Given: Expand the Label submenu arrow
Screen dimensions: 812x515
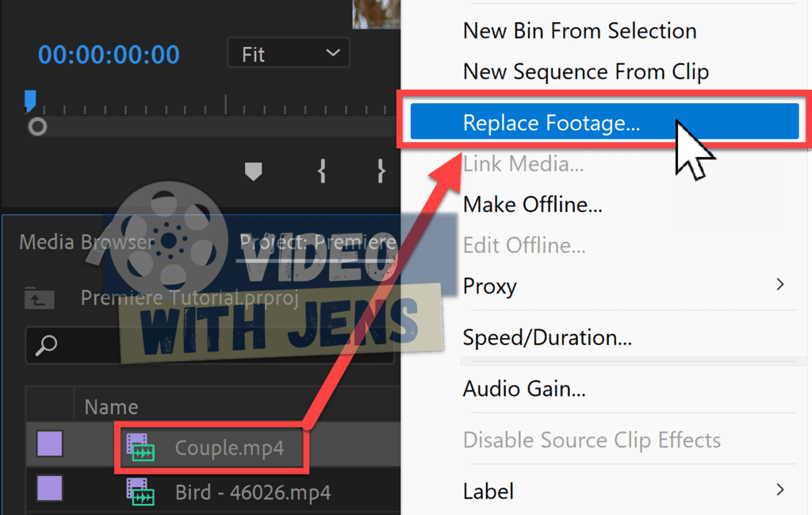Looking at the screenshot, I should (780, 490).
